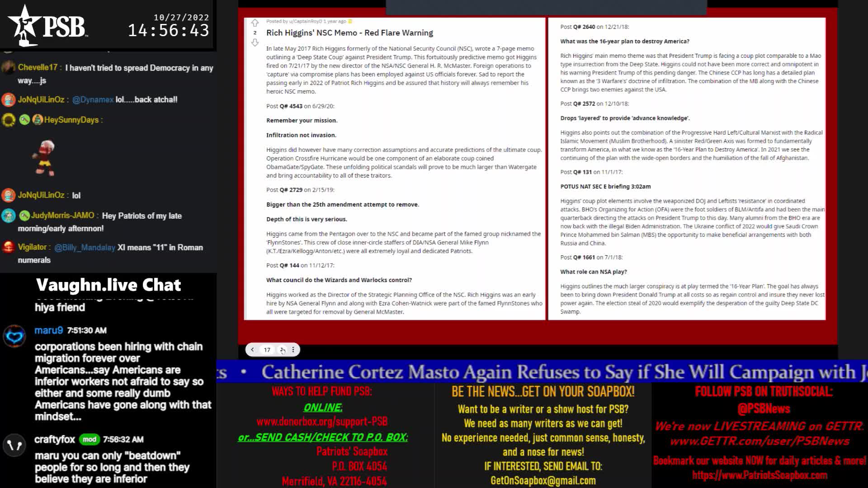The height and width of the screenshot is (488, 868).
Task: Go to previous slide with left chevron
Action: [253, 350]
